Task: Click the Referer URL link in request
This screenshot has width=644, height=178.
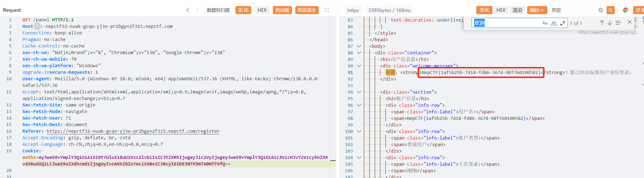Action: coord(133,131)
